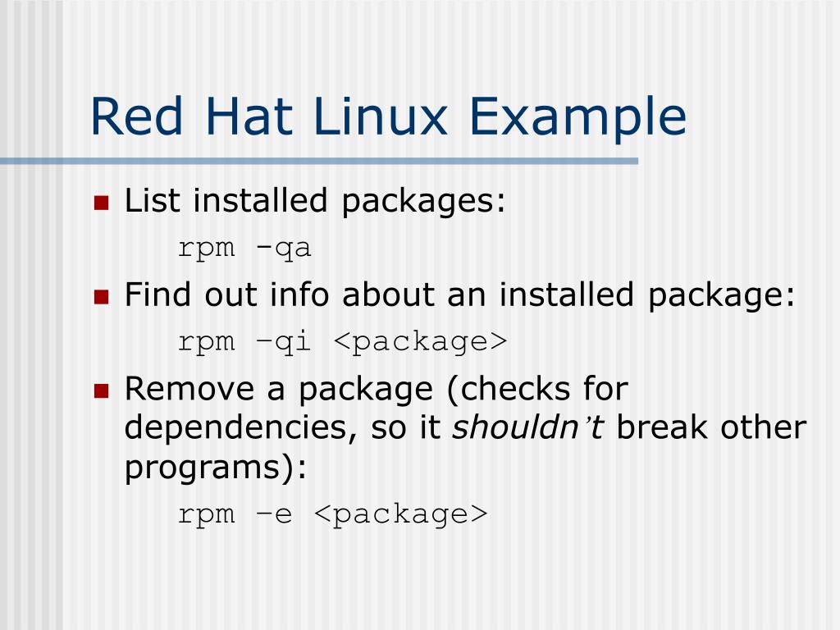
Task: Select the red bullet beside List installed packages
Action: [x=101, y=203]
